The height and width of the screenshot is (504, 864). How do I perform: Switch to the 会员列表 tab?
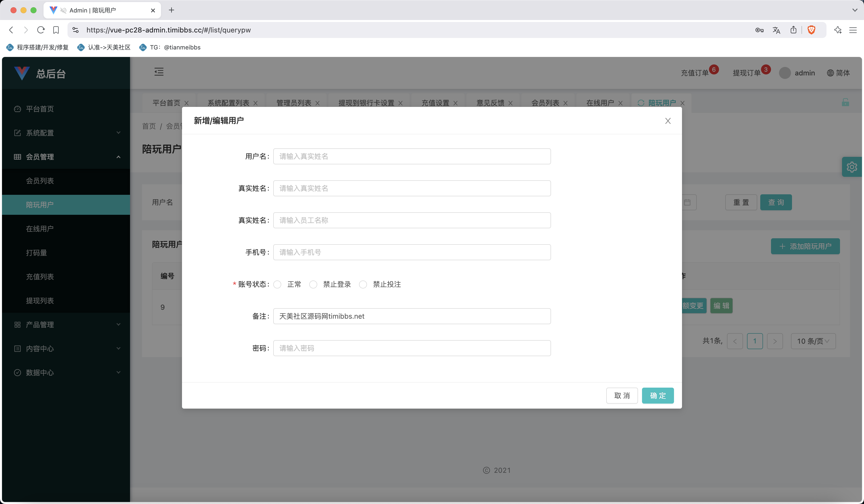click(x=545, y=103)
